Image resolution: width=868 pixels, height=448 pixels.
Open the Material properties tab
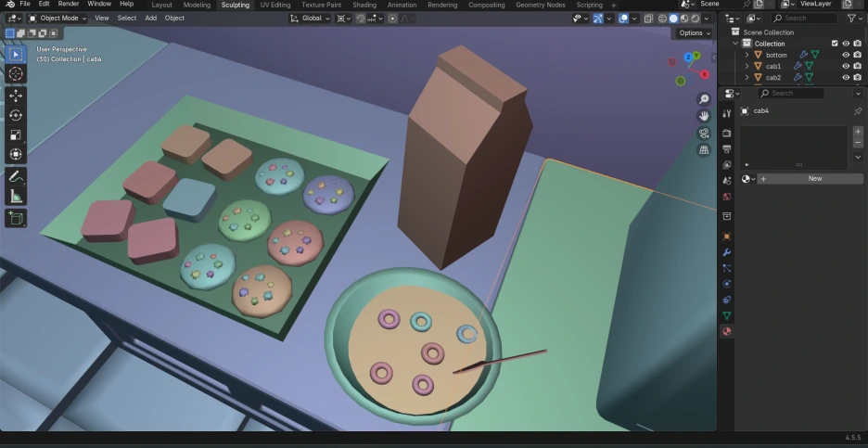click(x=727, y=331)
